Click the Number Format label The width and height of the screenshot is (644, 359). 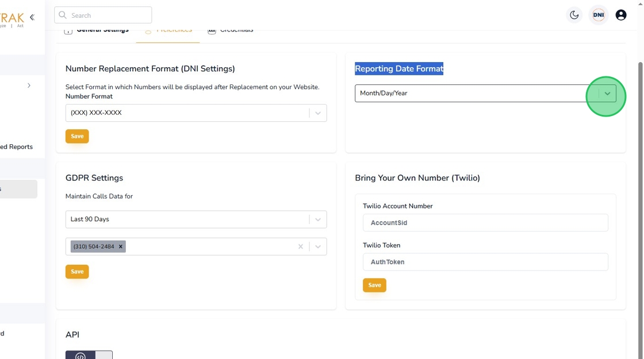(89, 96)
